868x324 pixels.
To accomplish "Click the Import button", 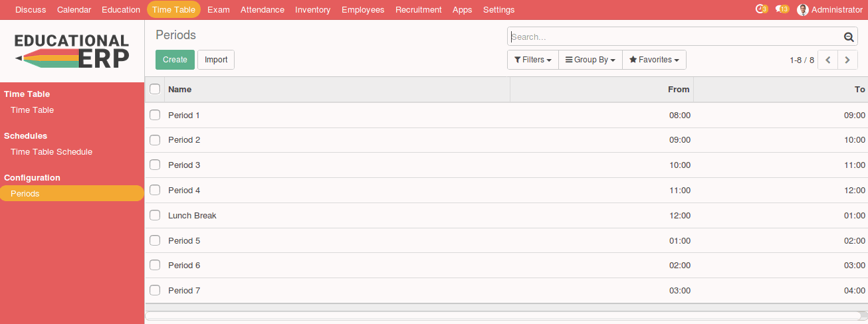I will (x=216, y=60).
